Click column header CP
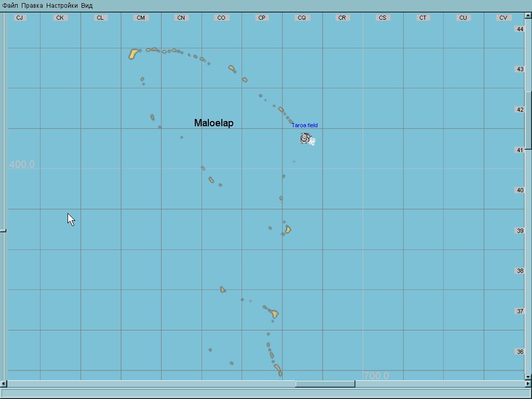Viewport: 532px width, 399px height. pos(262,18)
